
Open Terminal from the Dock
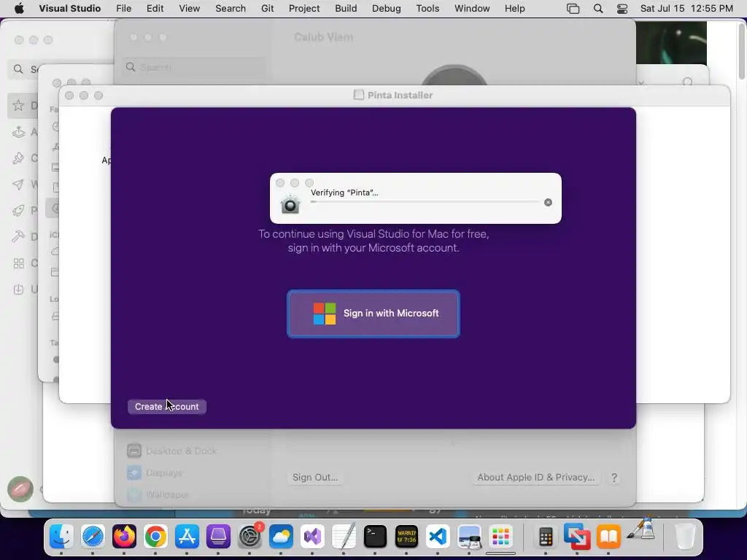click(x=375, y=537)
